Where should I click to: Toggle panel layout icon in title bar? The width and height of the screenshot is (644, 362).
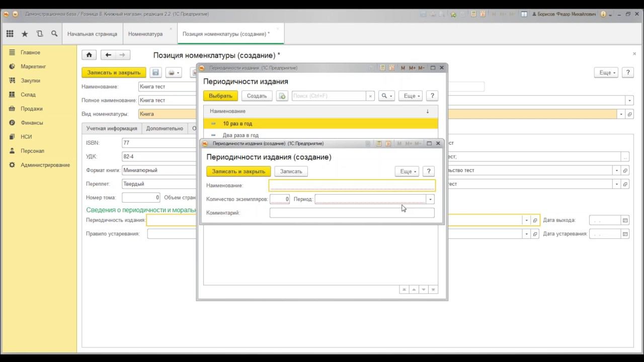coord(524,14)
